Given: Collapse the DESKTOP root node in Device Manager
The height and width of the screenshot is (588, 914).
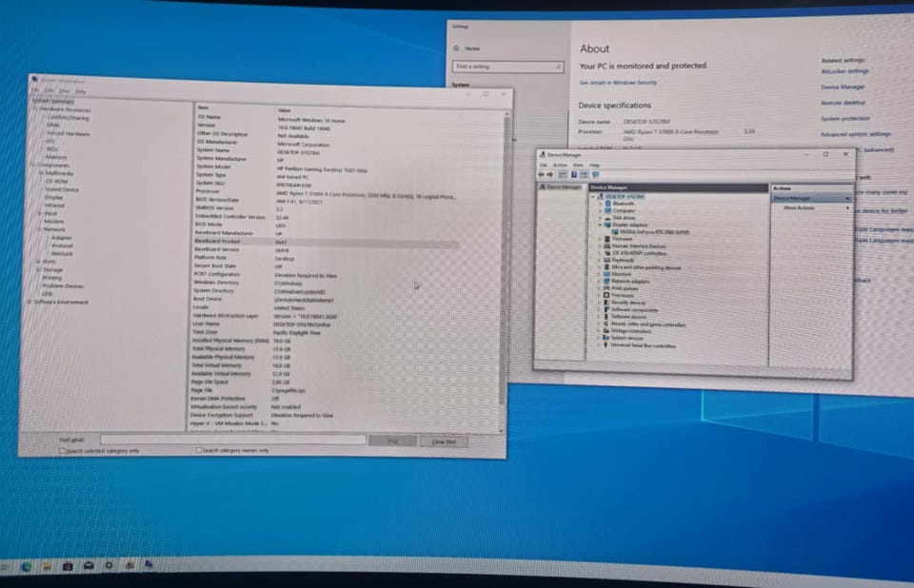Looking at the screenshot, I should click(593, 196).
